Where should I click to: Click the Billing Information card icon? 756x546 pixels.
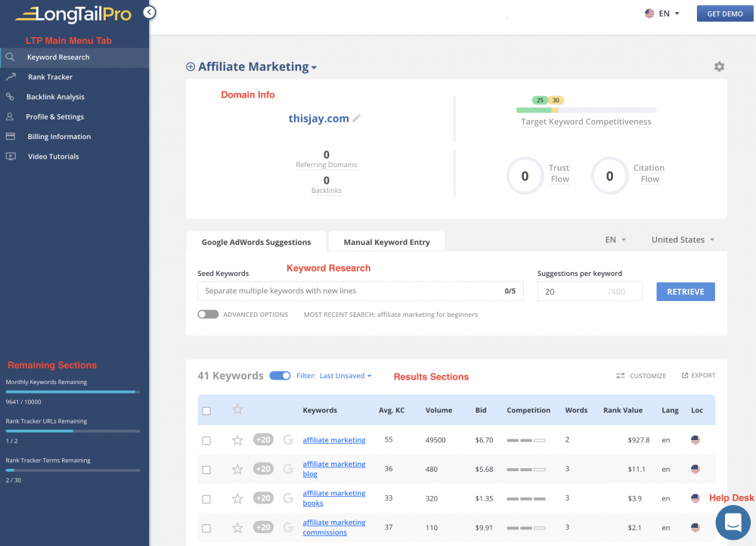pos(10,136)
